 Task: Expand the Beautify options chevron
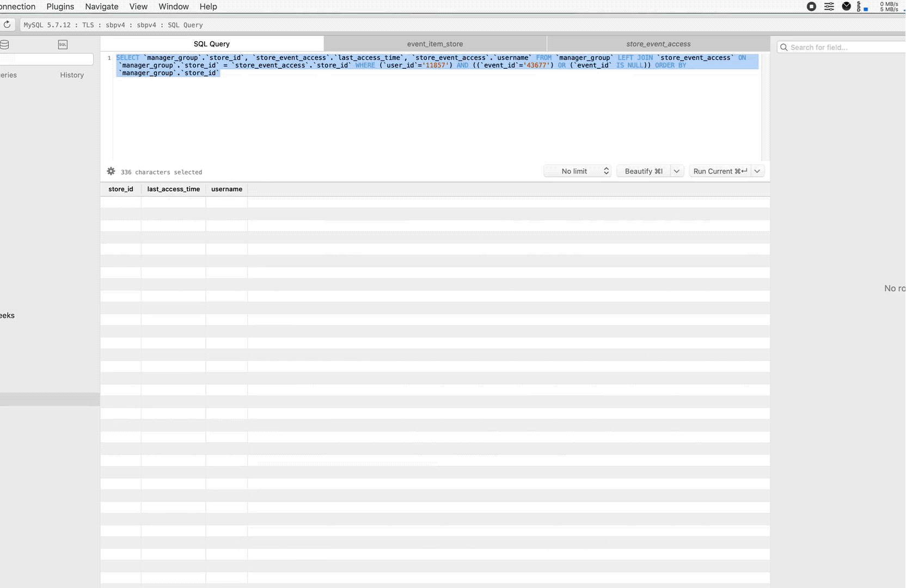coord(677,170)
